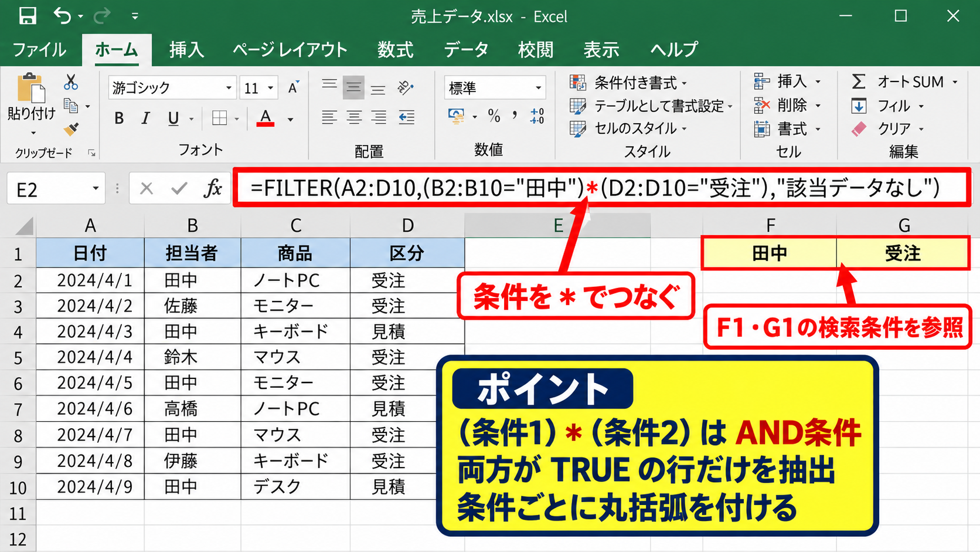This screenshot has height=552, width=980.
Task: Toggle Underline formatting
Action: [173, 118]
